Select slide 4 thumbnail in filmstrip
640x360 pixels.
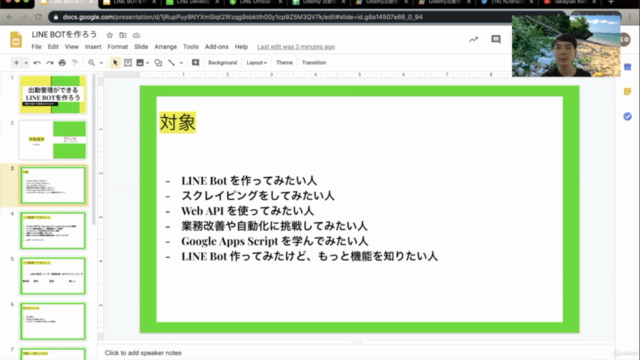click(x=53, y=231)
